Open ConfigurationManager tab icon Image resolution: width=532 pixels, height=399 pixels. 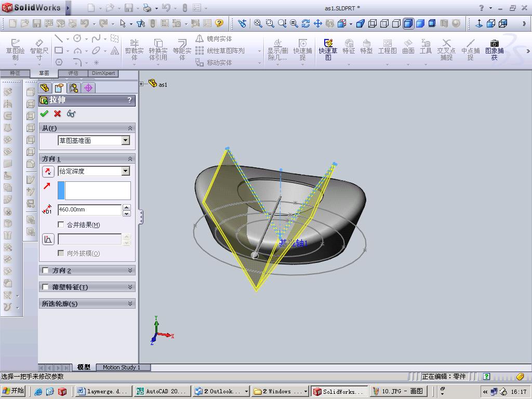[x=74, y=88]
